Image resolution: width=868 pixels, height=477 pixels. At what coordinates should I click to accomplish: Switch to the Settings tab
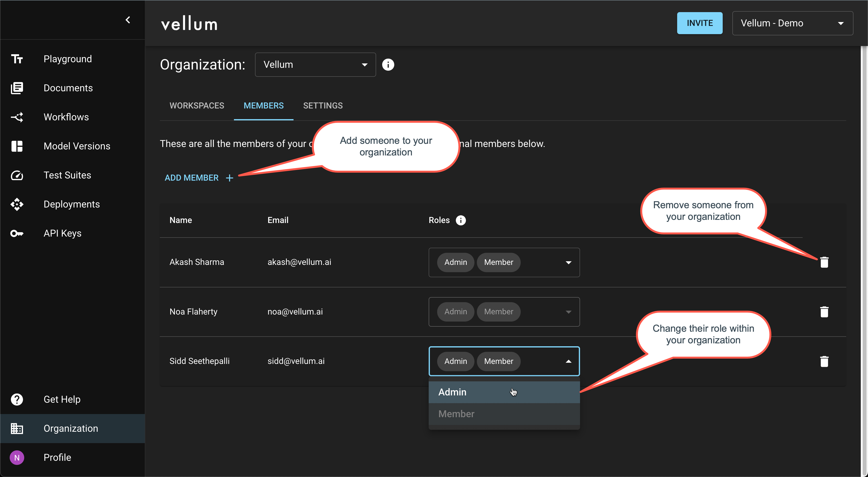pyautogui.click(x=322, y=105)
